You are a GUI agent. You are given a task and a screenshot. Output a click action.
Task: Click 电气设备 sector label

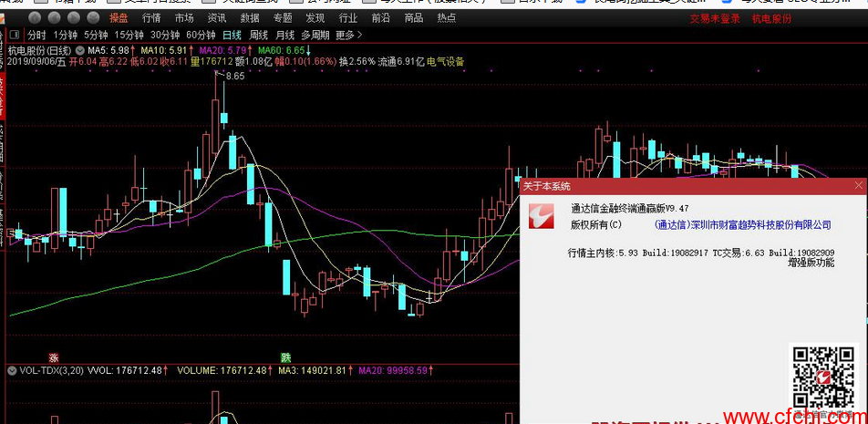pyautogui.click(x=446, y=61)
